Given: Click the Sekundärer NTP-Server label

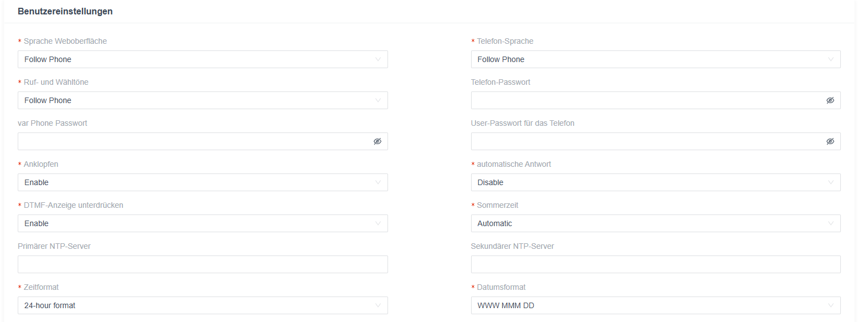Looking at the screenshot, I should [x=513, y=246].
